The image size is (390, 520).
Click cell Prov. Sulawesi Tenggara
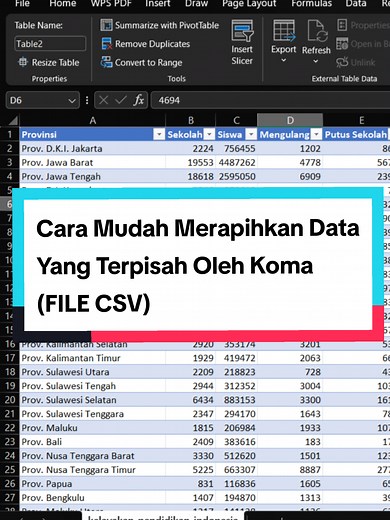coord(92,414)
